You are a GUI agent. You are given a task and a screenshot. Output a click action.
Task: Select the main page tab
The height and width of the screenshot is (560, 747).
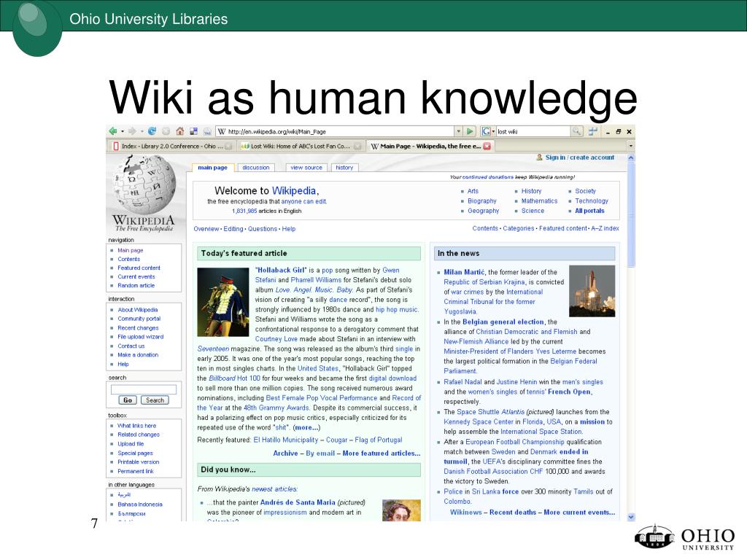coord(212,168)
